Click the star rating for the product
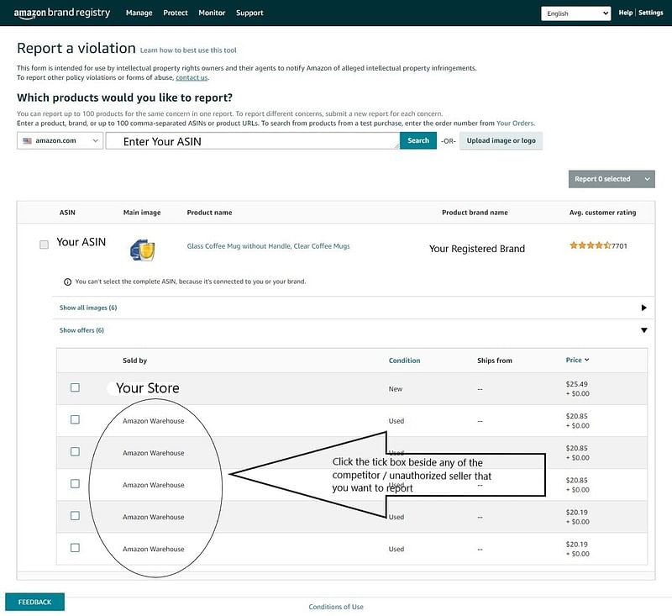Image resolution: width=672 pixels, height=616 pixels. click(590, 245)
